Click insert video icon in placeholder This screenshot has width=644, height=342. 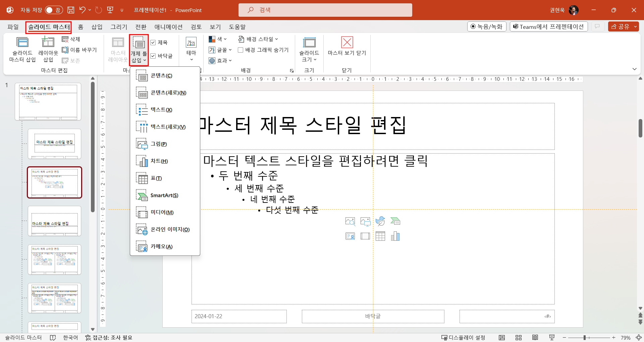pos(365,236)
